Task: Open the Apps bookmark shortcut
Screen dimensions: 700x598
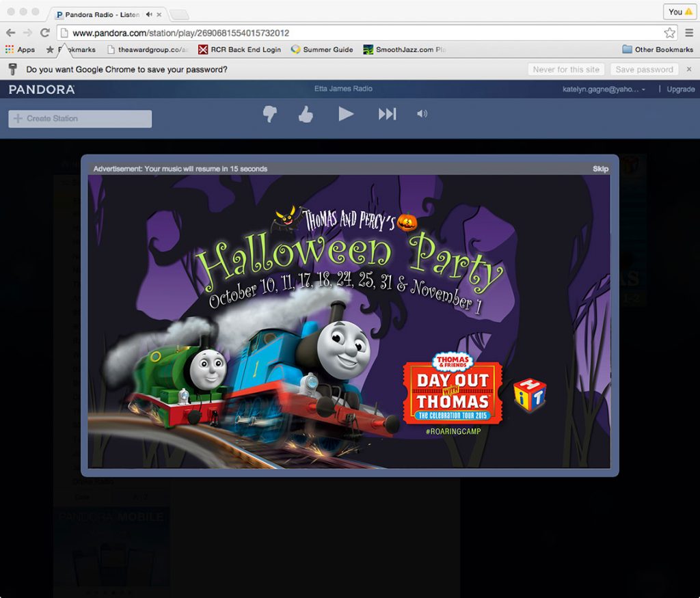Action: [20, 49]
